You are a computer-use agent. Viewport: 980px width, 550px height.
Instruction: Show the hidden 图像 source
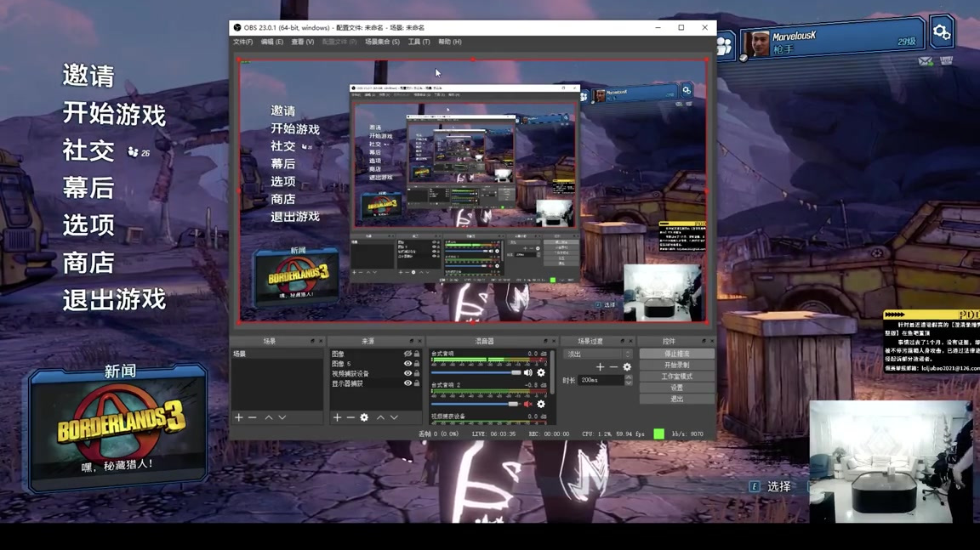[x=407, y=354]
